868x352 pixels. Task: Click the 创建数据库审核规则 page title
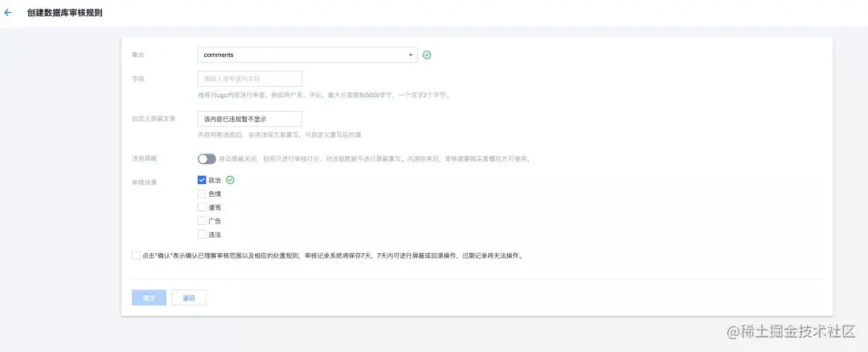(x=65, y=13)
